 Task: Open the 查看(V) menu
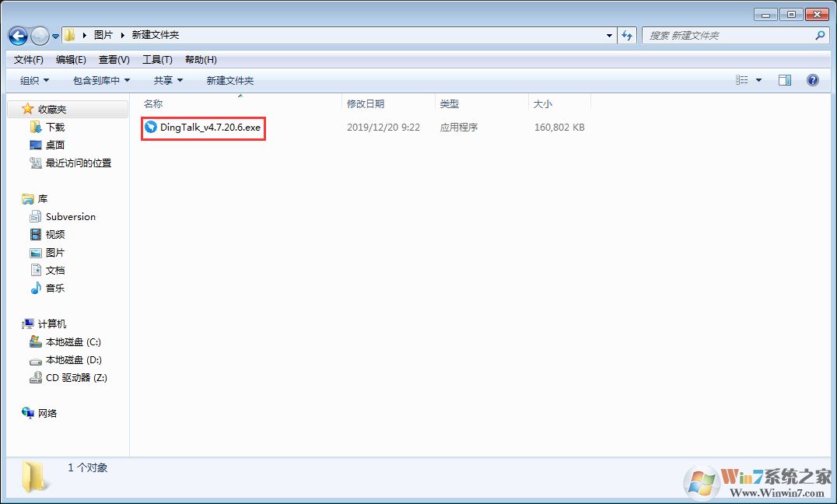(x=113, y=59)
